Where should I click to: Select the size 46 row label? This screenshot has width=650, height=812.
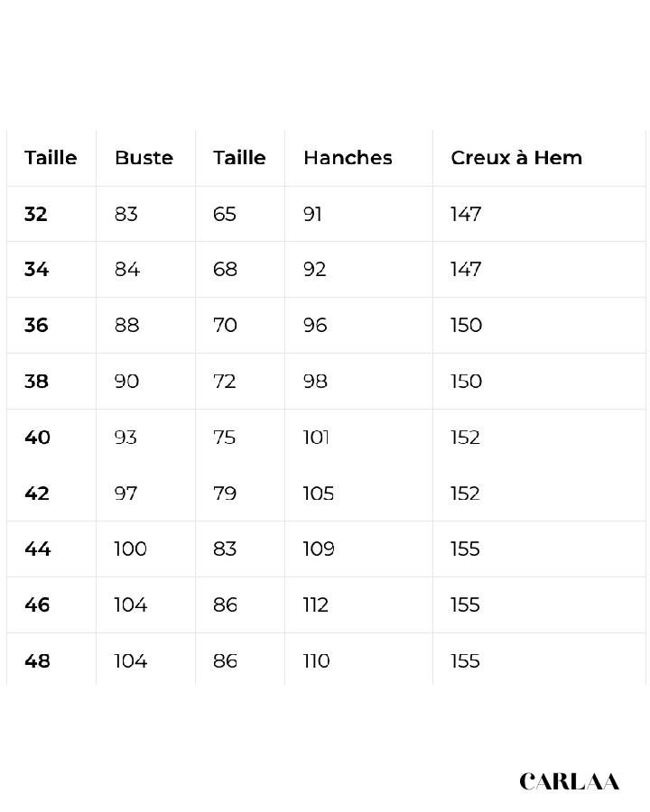click(x=37, y=604)
